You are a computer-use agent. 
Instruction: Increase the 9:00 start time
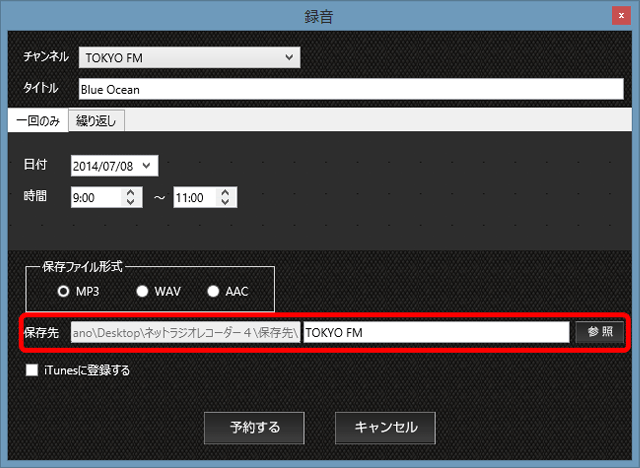click(x=130, y=192)
